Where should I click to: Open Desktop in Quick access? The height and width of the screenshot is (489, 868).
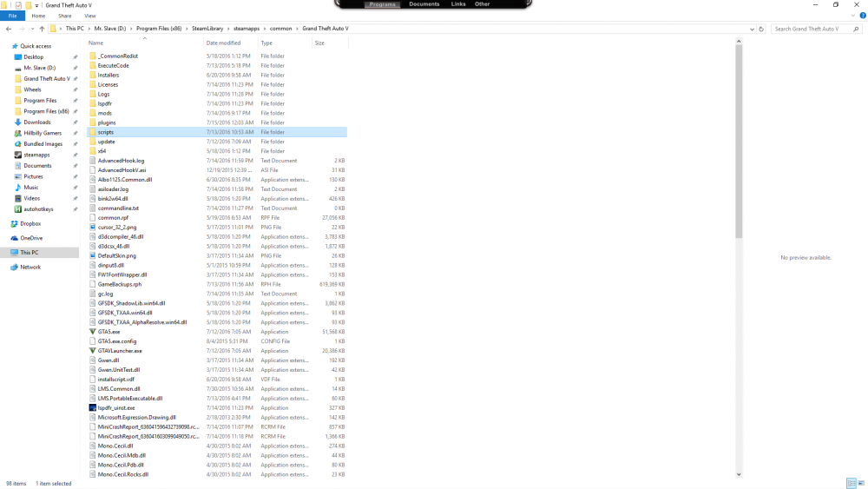33,57
